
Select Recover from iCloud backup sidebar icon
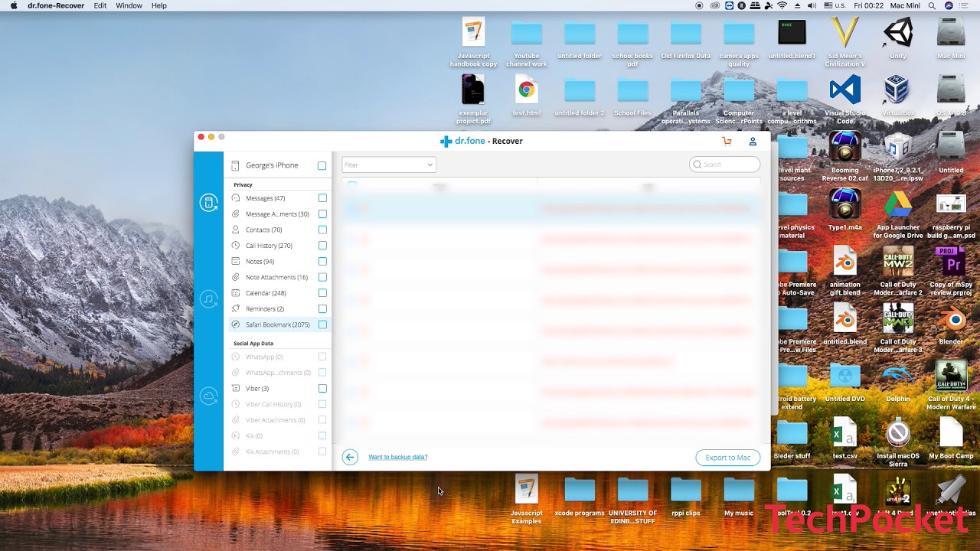coord(208,396)
